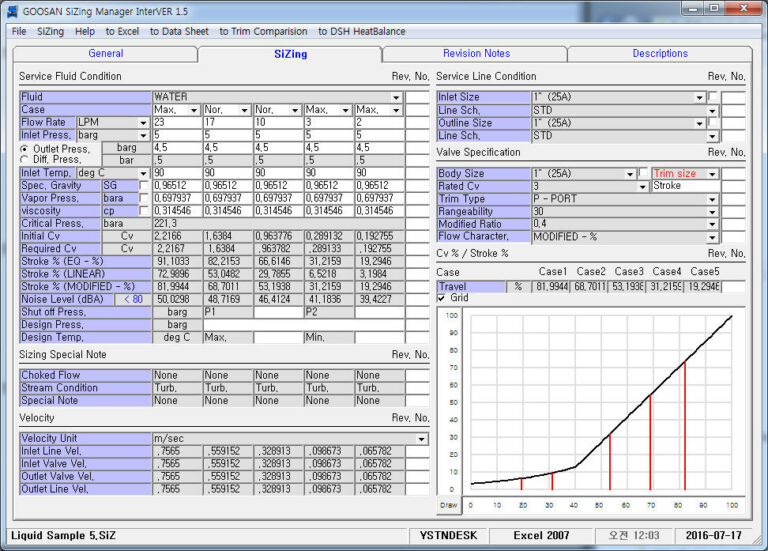Click the to Data Sheet menu item
Viewport: 768px width, 551px height.
(x=179, y=31)
